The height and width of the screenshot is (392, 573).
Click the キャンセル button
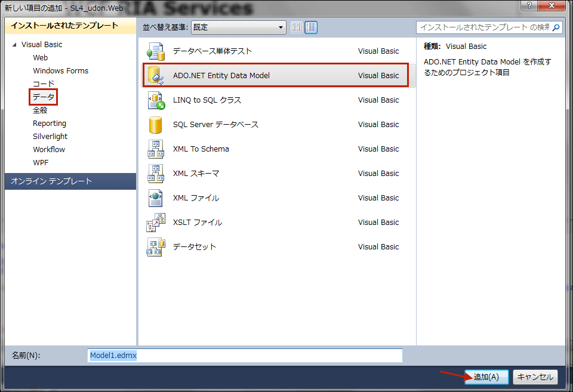pos(535,377)
